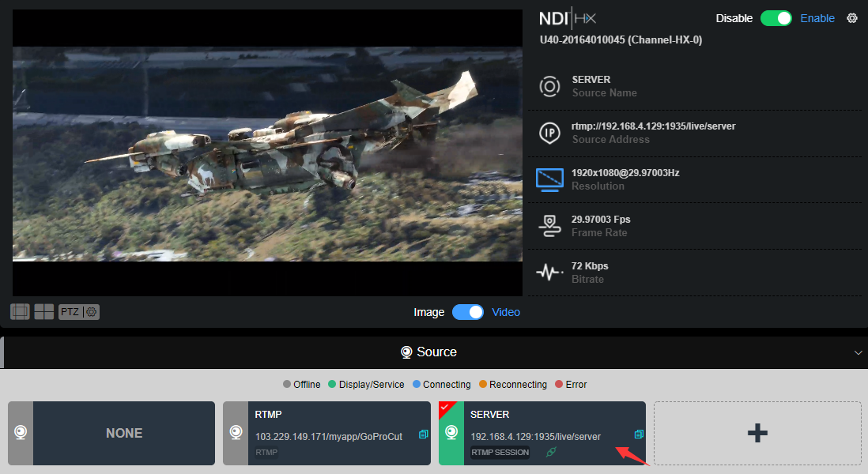The height and width of the screenshot is (474, 868).
Task: Click the orange Reconnecting status dot
Action: [x=483, y=384]
